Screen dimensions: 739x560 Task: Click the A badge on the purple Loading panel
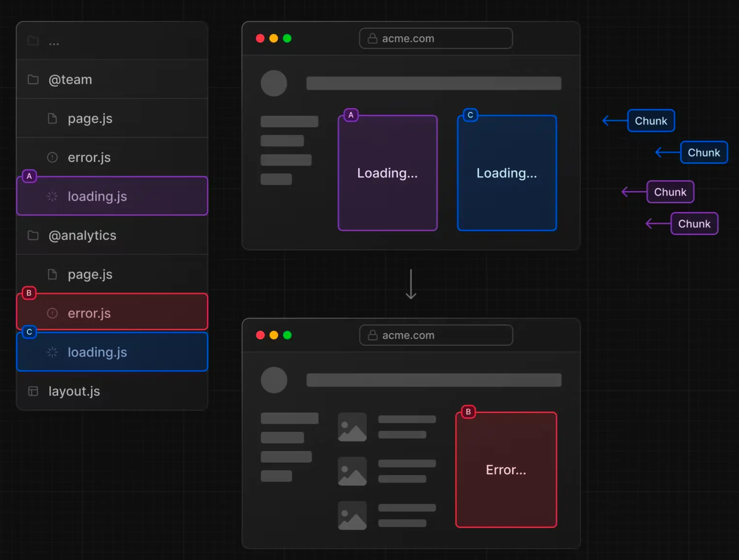(x=351, y=115)
